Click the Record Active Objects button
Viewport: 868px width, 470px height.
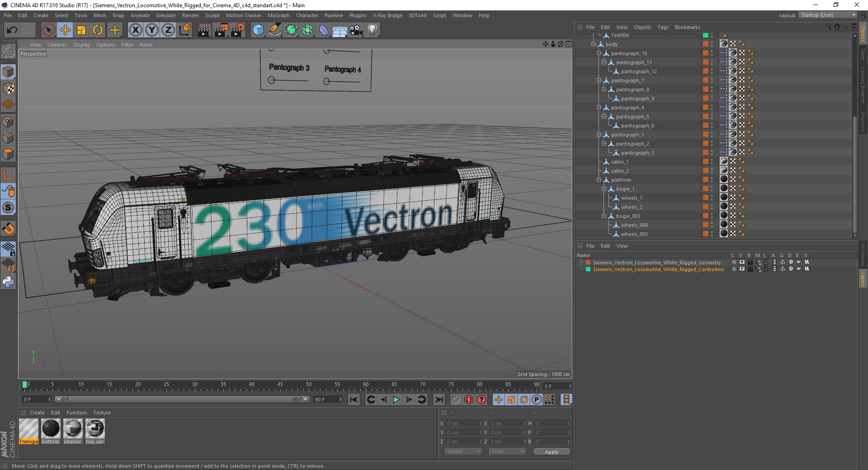point(456,399)
